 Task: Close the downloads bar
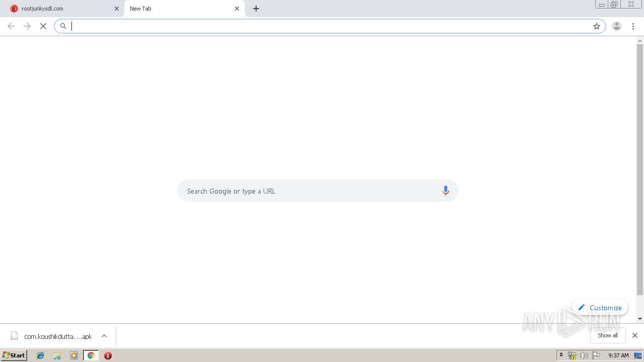click(x=634, y=335)
